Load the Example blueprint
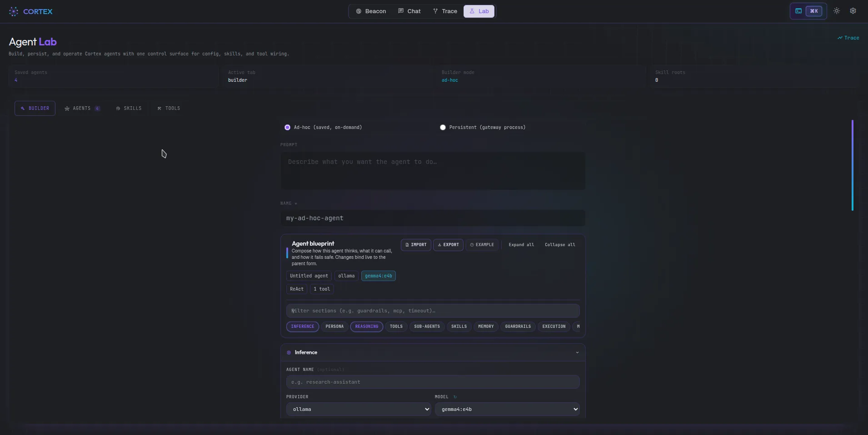Image resolution: width=868 pixels, height=435 pixels. point(482,245)
